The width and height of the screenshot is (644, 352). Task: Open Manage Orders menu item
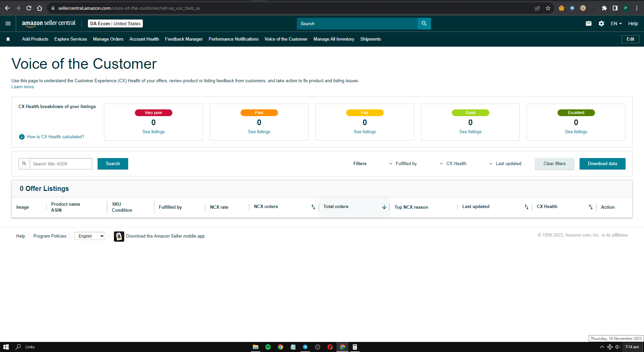tap(108, 39)
